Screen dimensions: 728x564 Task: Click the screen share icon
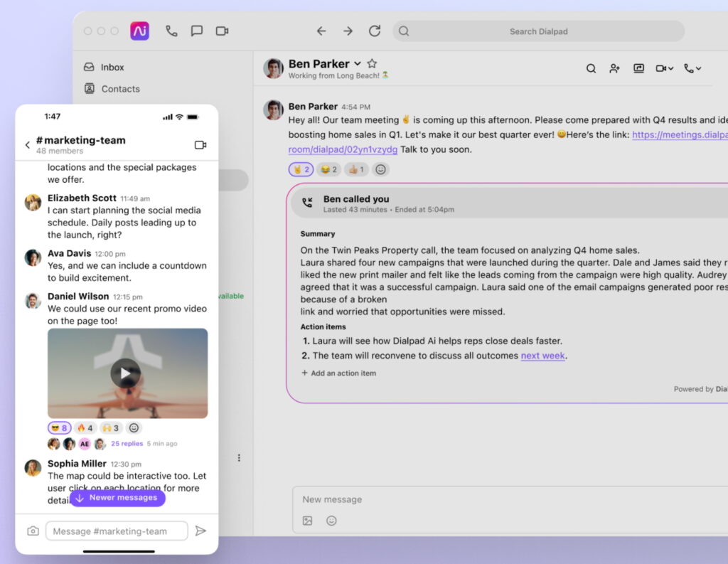point(639,69)
